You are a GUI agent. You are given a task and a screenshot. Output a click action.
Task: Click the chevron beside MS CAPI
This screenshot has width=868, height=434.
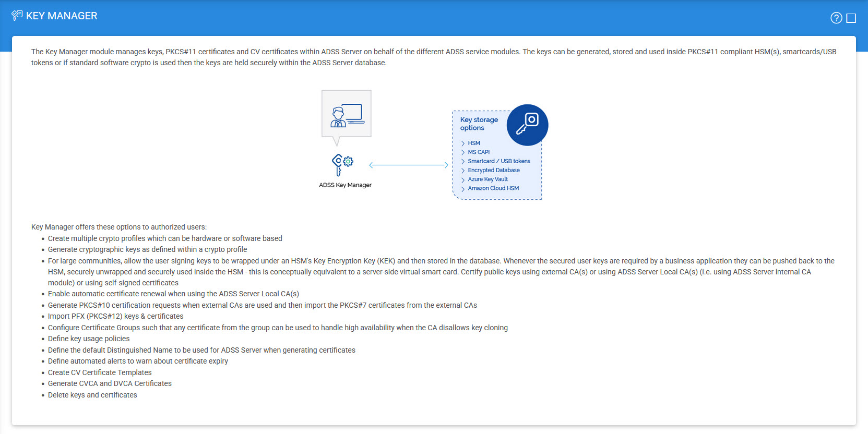tap(463, 152)
